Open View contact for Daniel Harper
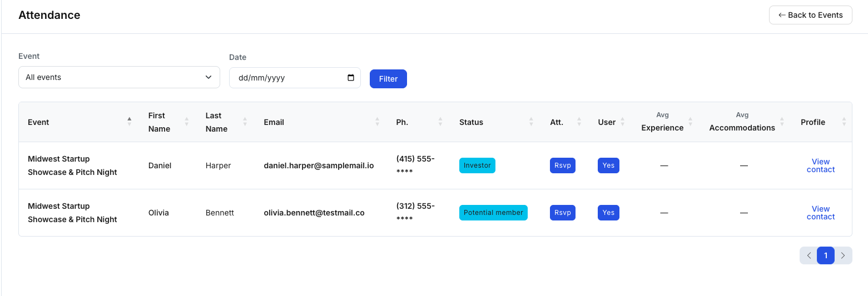868x296 pixels. point(820,165)
